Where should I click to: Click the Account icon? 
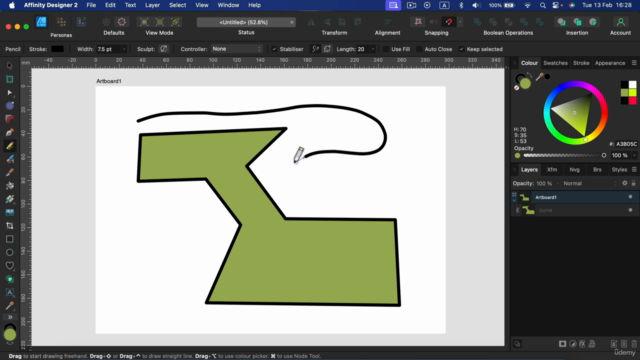pos(620,22)
